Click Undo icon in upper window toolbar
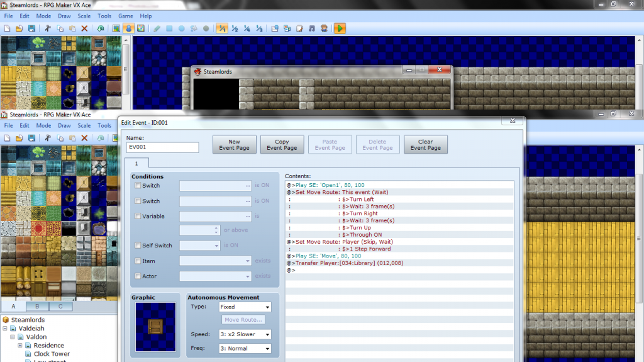 click(x=100, y=28)
